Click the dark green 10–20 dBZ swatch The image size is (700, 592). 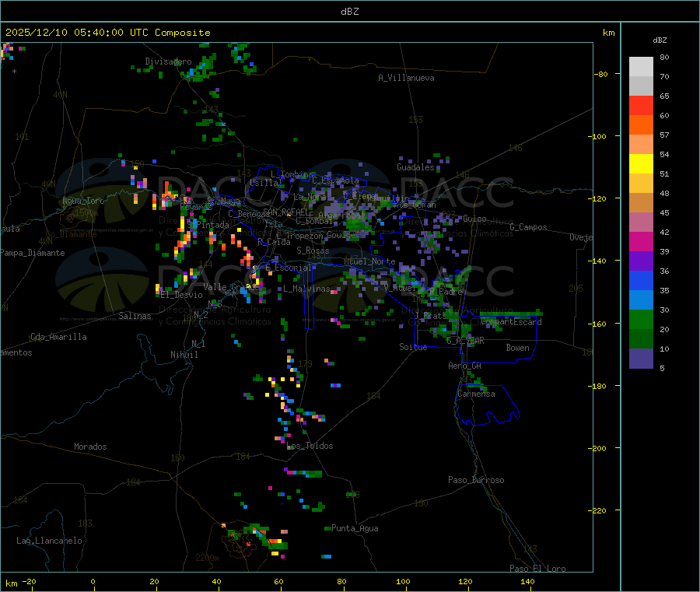(x=641, y=339)
